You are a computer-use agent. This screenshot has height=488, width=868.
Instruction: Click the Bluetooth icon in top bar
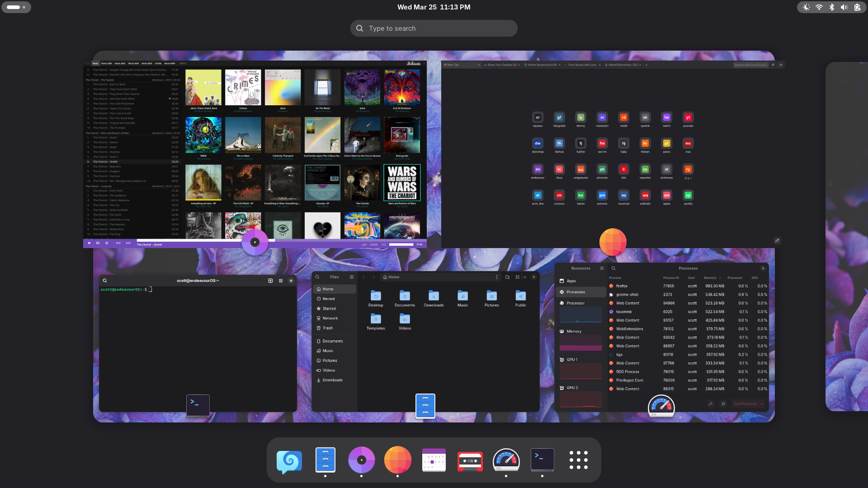coord(831,7)
